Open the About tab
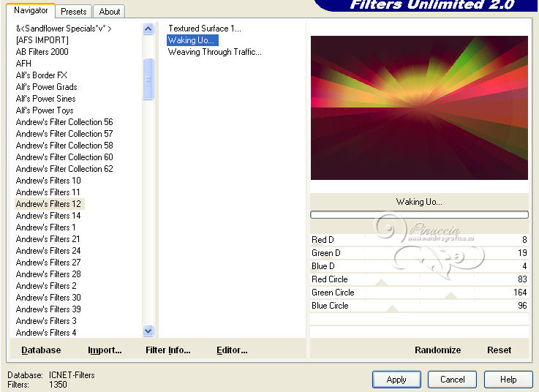This screenshot has height=392, width=539. point(109,12)
